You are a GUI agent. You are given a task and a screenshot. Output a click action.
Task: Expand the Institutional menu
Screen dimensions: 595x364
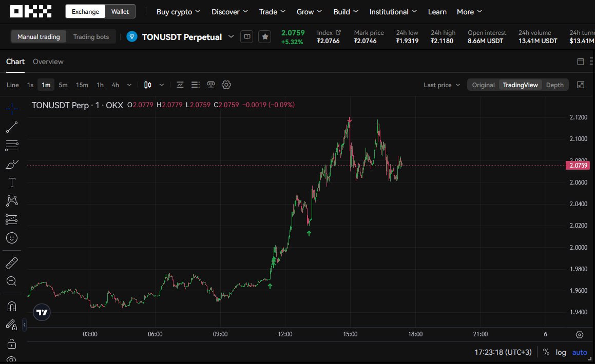pyautogui.click(x=393, y=12)
